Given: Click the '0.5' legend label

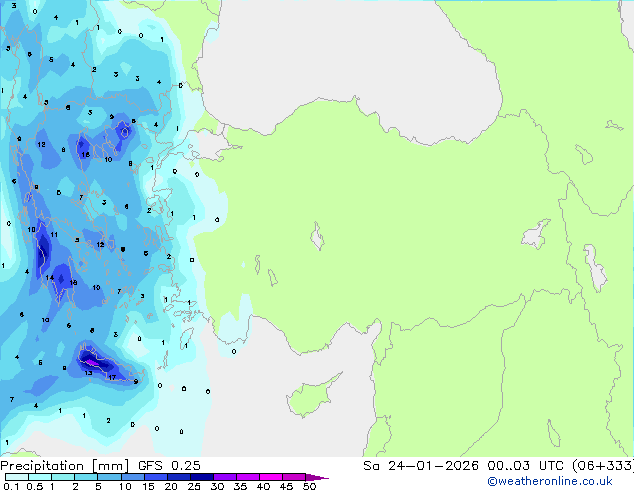Looking at the screenshot, I should 35,486.
